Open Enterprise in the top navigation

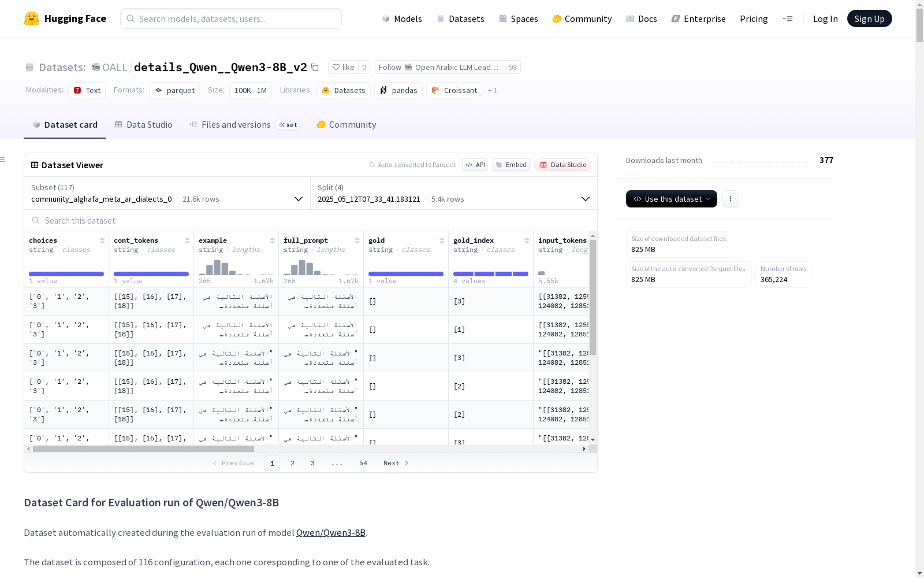pos(699,18)
